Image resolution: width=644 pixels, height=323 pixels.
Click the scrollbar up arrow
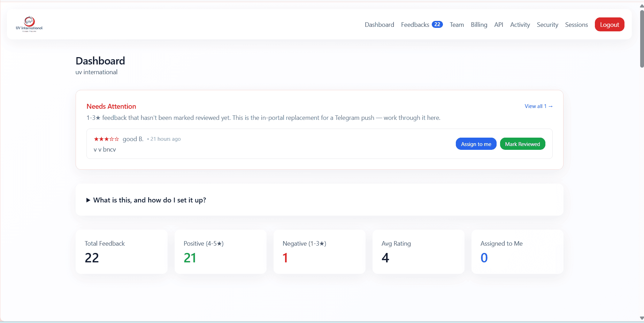click(642, 6)
